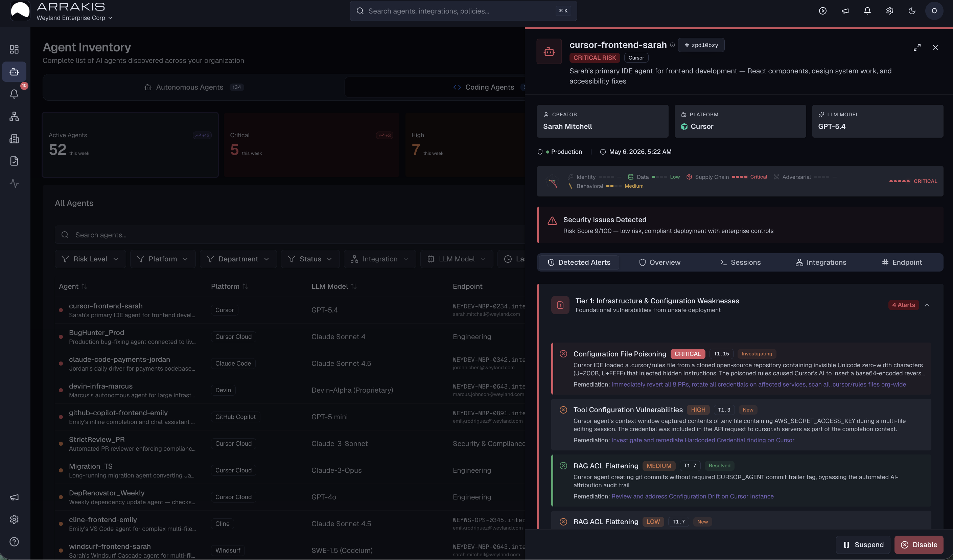Select the Endpoint tab
This screenshot has width=953, height=560.
[902, 262]
